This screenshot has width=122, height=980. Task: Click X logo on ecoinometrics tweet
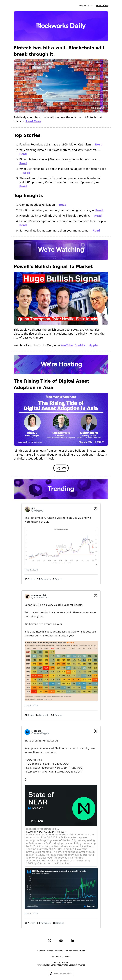[95, 595]
